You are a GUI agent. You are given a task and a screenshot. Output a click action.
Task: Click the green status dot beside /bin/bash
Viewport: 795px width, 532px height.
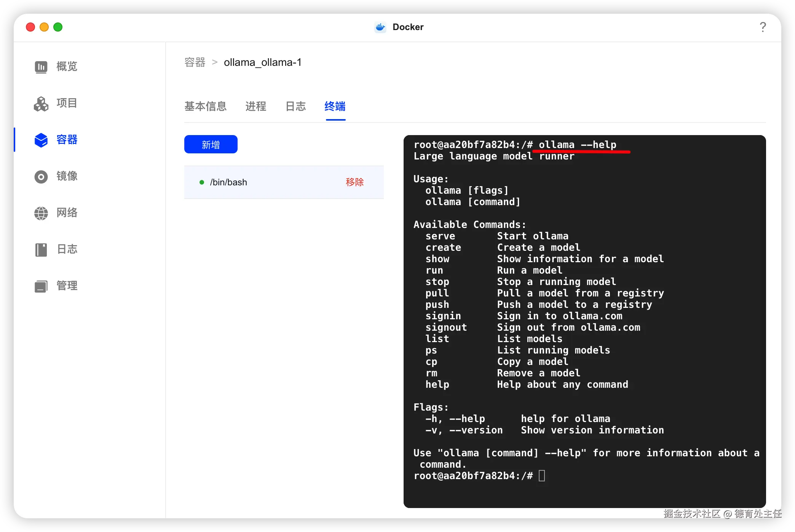click(202, 182)
